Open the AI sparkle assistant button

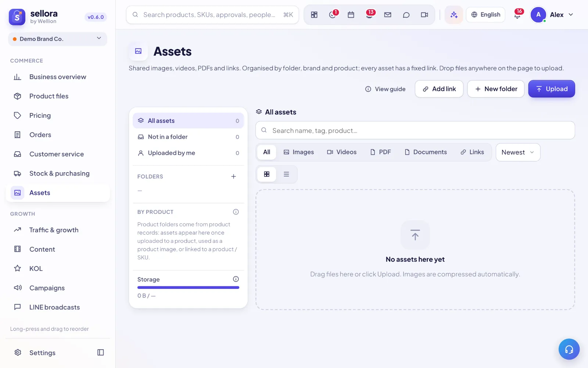454,15
